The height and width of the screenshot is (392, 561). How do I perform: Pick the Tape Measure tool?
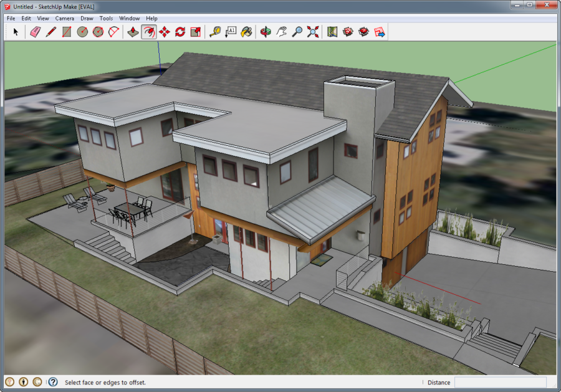click(215, 32)
